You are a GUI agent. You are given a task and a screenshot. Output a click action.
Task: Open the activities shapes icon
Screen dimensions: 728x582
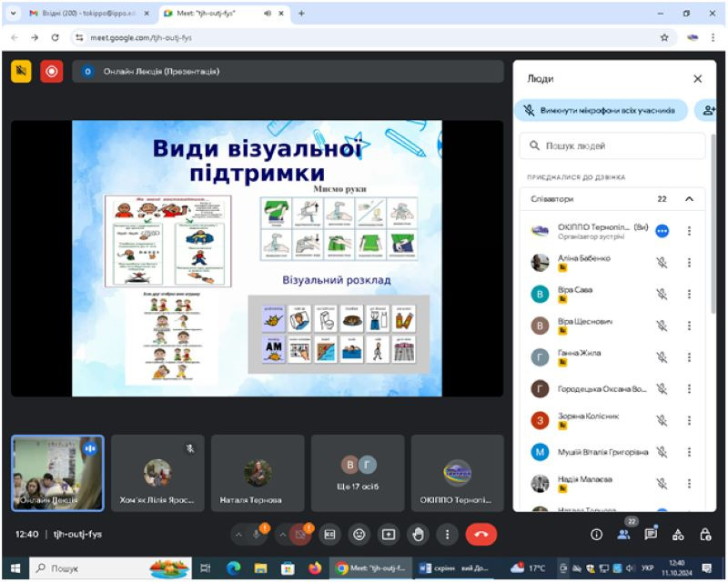pos(678,535)
